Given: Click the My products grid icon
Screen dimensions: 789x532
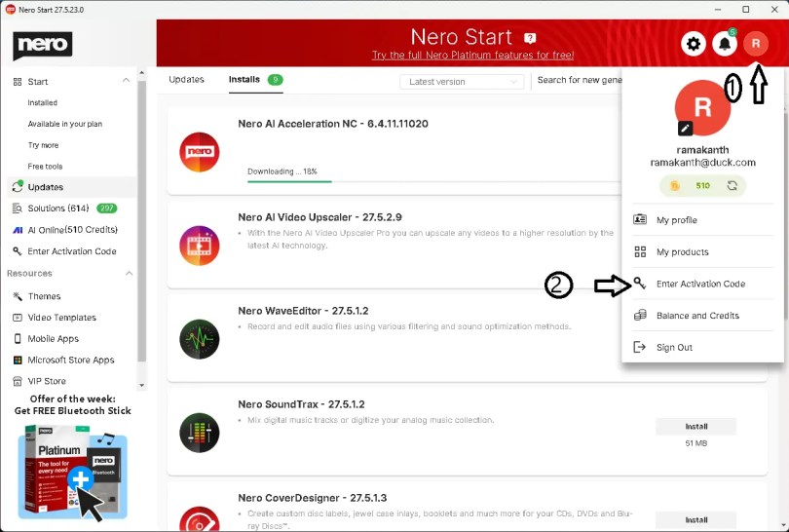Looking at the screenshot, I should [640, 251].
